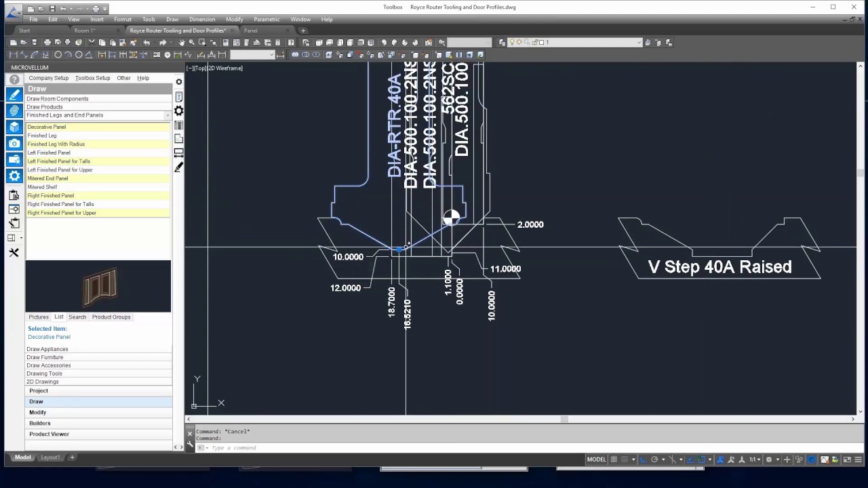Toggle grid display in status bar
The width and height of the screenshot is (868, 488).
coord(614,460)
